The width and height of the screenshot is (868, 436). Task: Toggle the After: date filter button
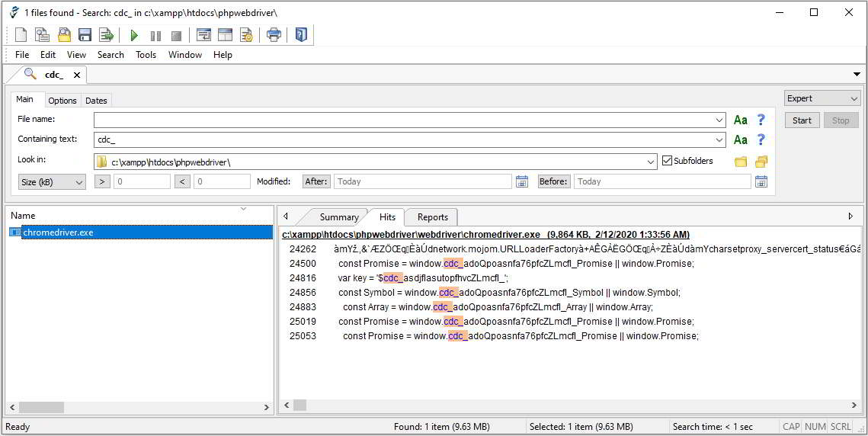(317, 181)
